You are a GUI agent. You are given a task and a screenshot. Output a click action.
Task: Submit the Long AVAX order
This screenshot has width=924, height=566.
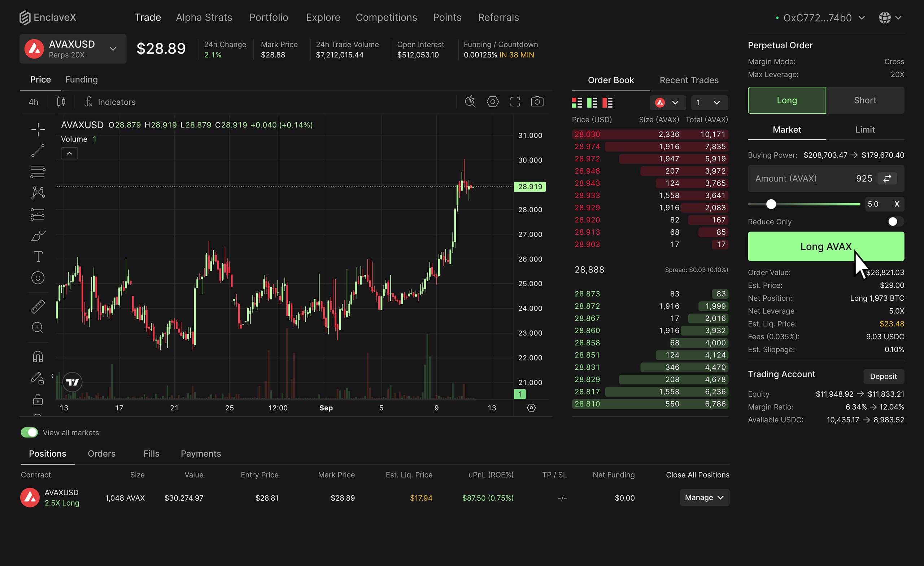[826, 247]
